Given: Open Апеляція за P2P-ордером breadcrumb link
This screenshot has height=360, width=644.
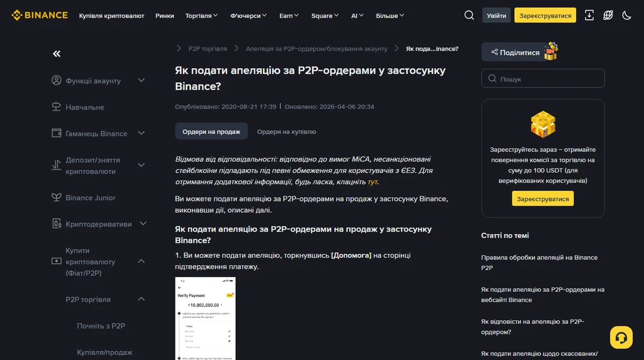Looking at the screenshot, I should point(317,48).
